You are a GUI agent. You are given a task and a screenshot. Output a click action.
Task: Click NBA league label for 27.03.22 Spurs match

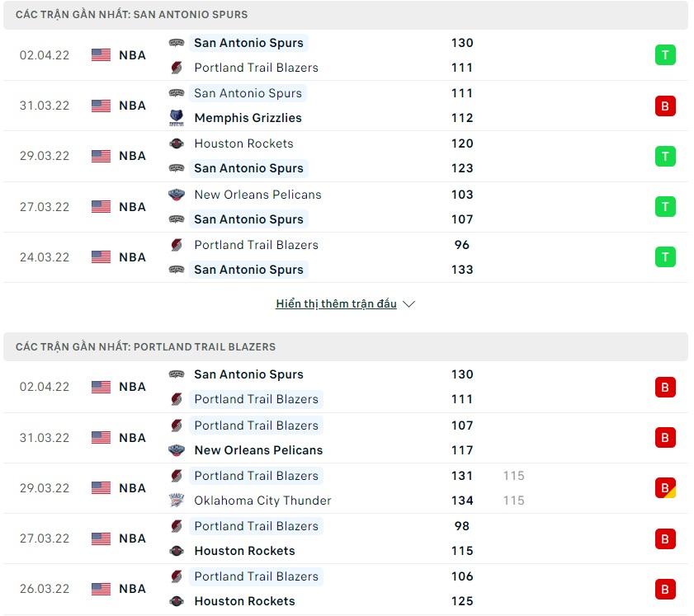pyautogui.click(x=132, y=207)
